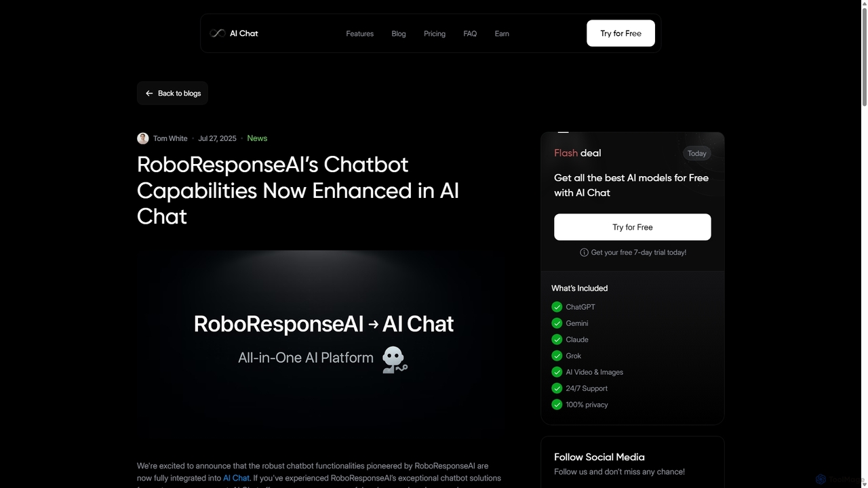
Task: Click the What's Included heading
Action: (579, 288)
